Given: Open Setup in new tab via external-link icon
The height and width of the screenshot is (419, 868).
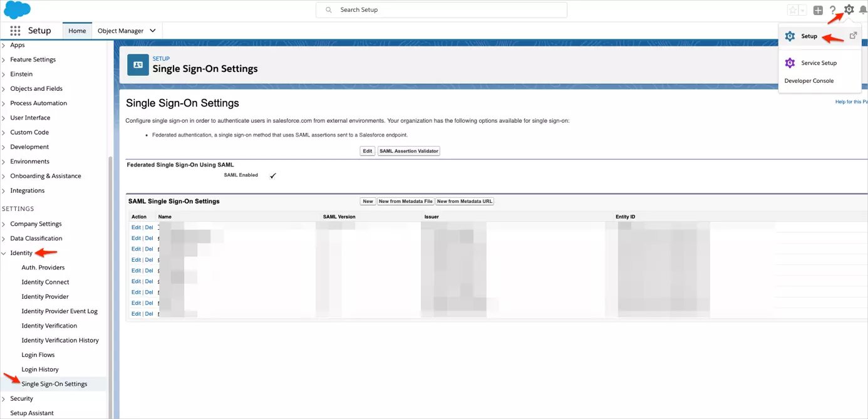Looking at the screenshot, I should [853, 36].
